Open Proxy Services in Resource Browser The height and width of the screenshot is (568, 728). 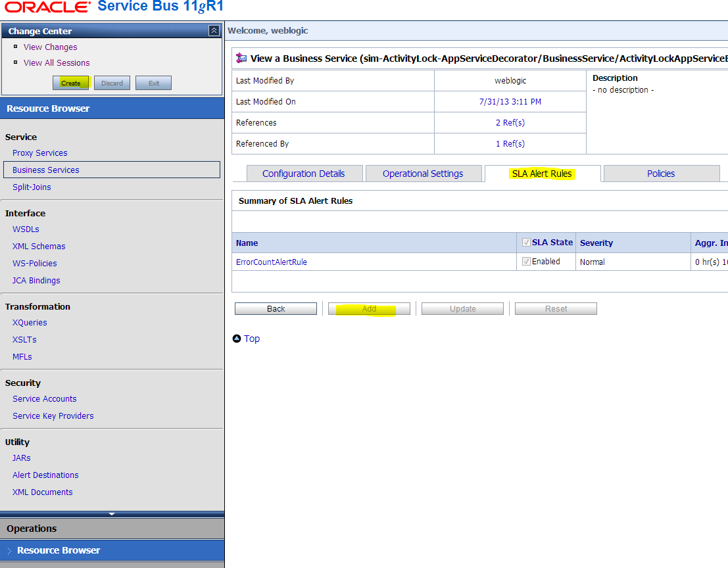40,153
